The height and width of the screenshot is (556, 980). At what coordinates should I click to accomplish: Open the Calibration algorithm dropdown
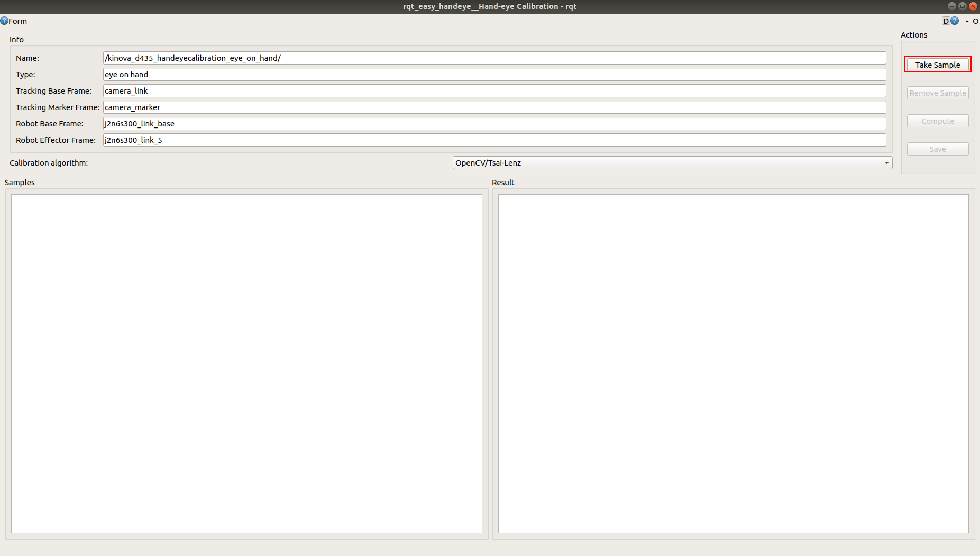[x=672, y=163]
